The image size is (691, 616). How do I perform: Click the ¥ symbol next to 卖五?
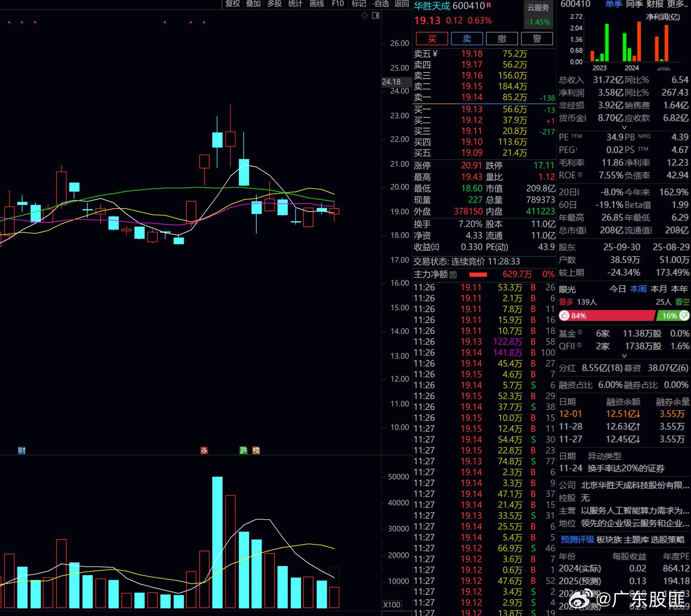435,54
